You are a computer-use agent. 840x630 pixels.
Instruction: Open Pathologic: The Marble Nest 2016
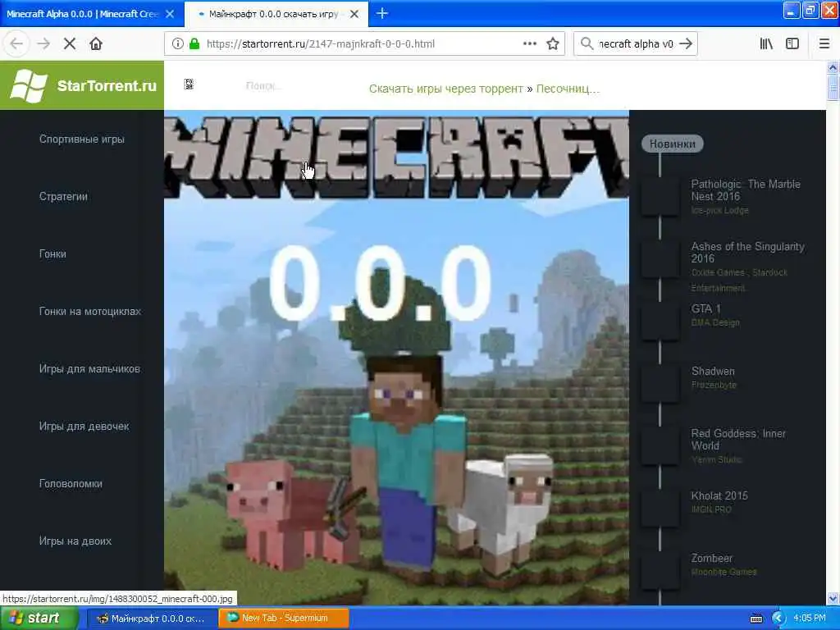tap(745, 190)
